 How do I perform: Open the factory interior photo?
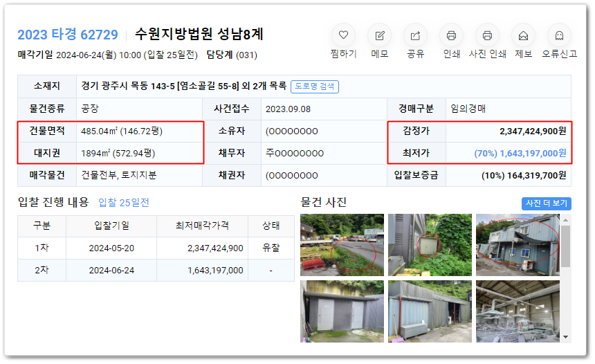[518, 311]
